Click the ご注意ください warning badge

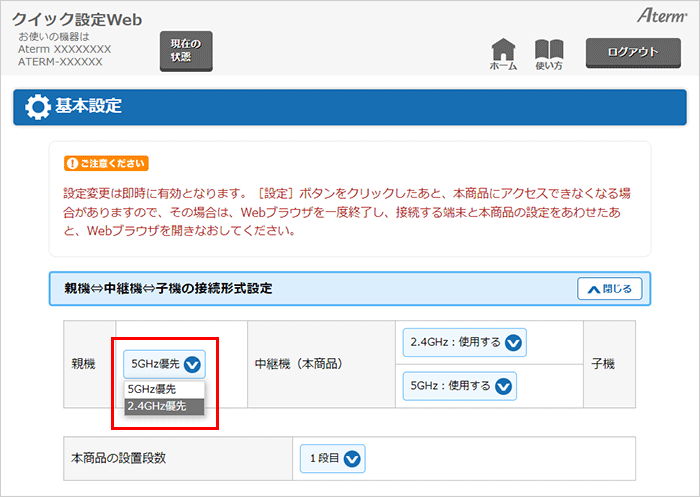coord(106,163)
